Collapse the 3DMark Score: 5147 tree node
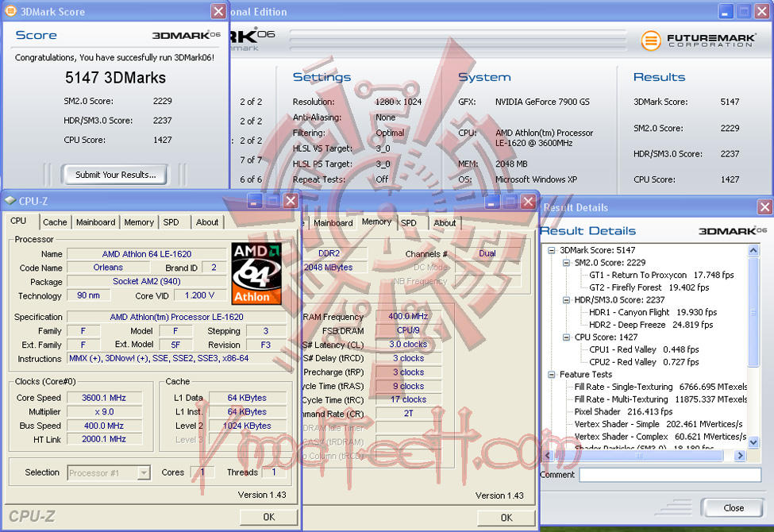This screenshot has height=532, width=774. [x=552, y=250]
